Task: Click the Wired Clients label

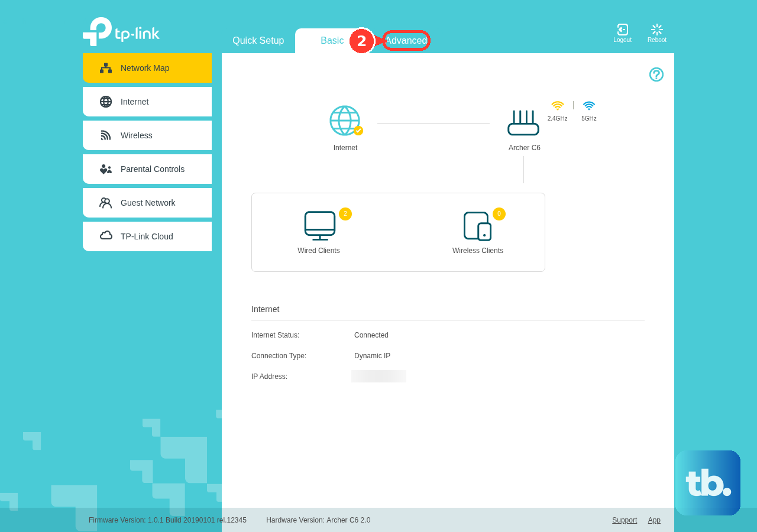Action: tap(319, 251)
